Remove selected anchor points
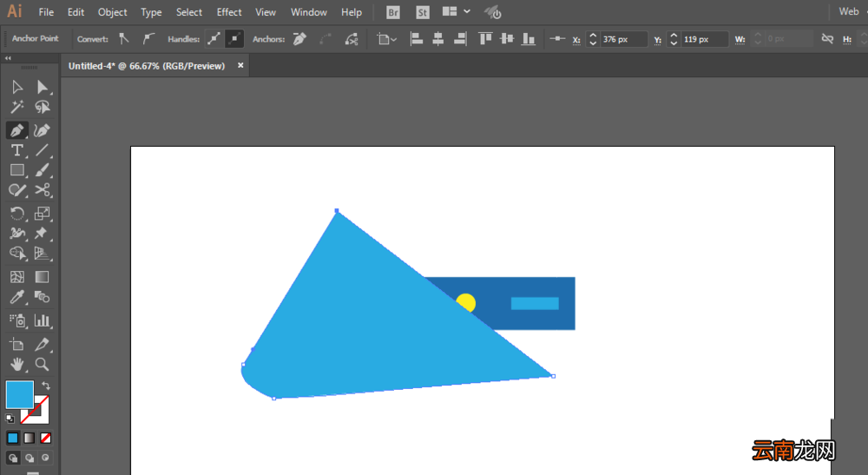Image resolution: width=868 pixels, height=475 pixels. pos(299,39)
